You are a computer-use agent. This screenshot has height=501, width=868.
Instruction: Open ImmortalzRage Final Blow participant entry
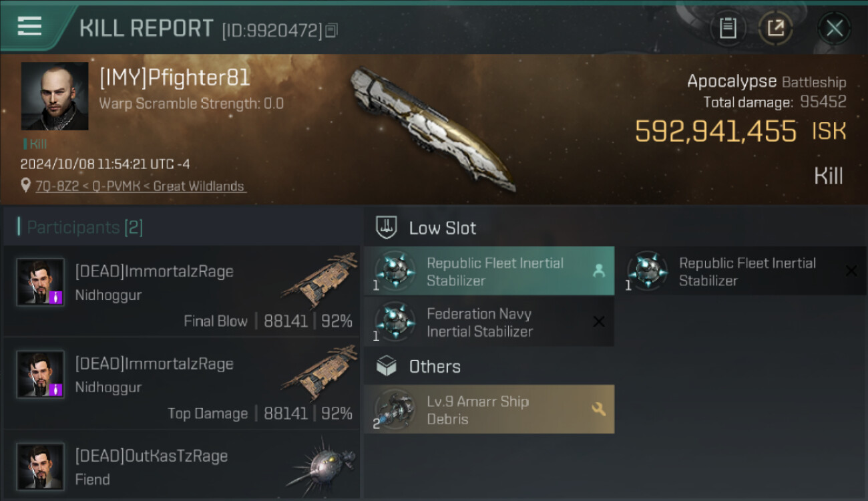[x=182, y=291]
